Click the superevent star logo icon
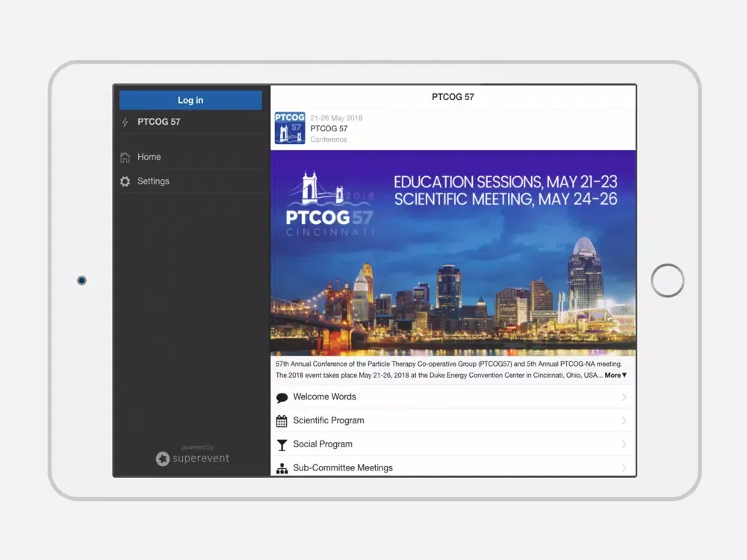Screen dimensions: 747x560 click(x=162, y=458)
